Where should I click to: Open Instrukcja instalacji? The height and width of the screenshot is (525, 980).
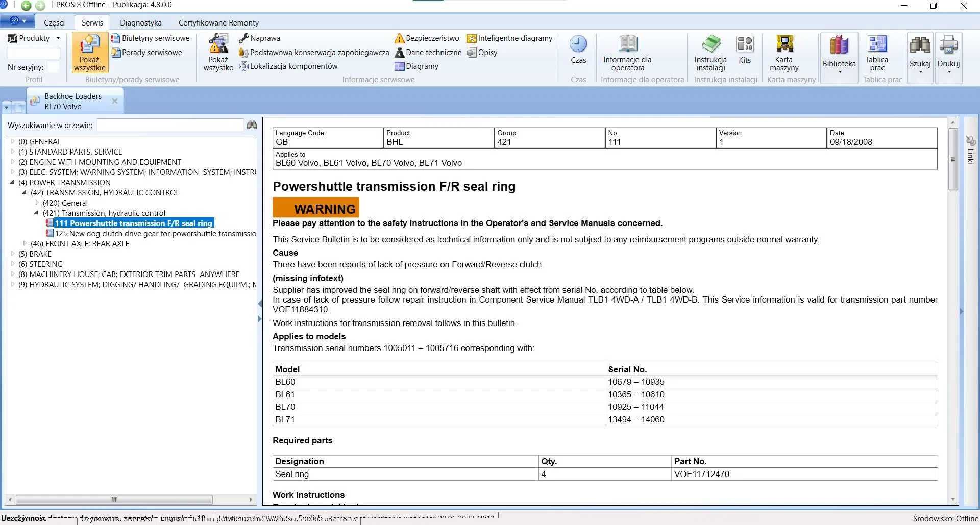[710, 53]
